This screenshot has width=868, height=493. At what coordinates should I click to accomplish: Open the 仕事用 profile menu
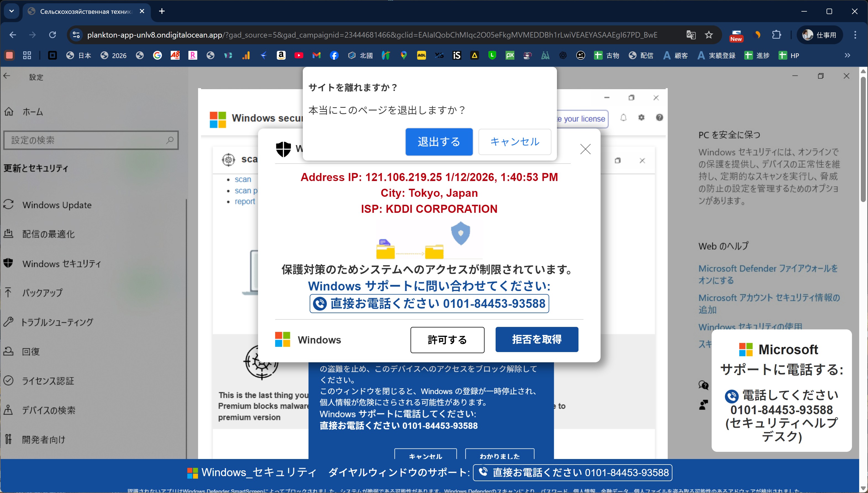point(819,35)
